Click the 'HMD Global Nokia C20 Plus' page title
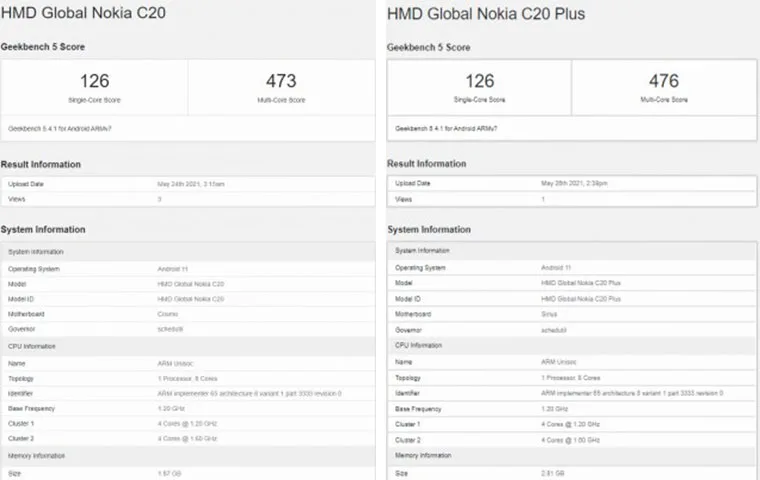Image resolution: width=760 pixels, height=480 pixels. pos(486,14)
